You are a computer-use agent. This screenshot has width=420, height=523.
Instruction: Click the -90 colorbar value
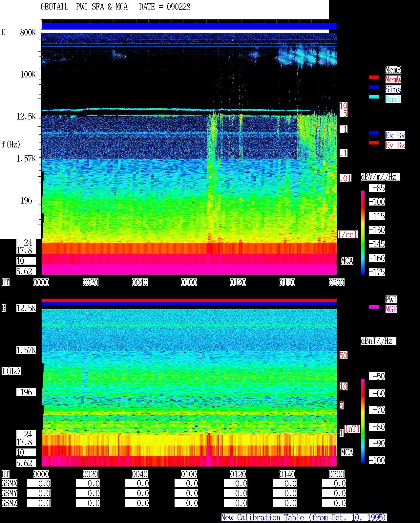[377, 443]
